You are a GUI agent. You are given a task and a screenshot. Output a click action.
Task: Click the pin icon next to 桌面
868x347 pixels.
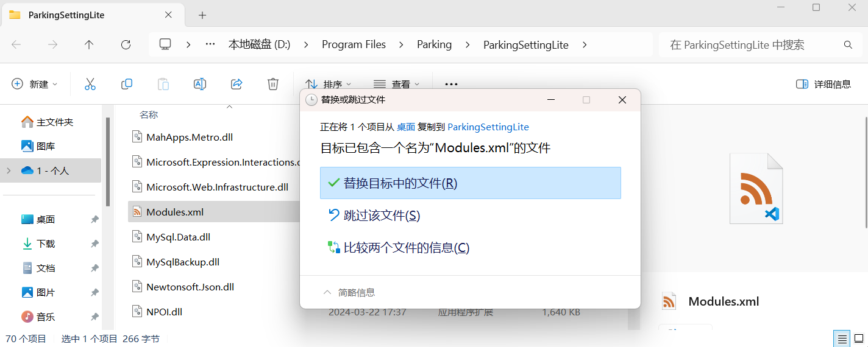coord(94,219)
